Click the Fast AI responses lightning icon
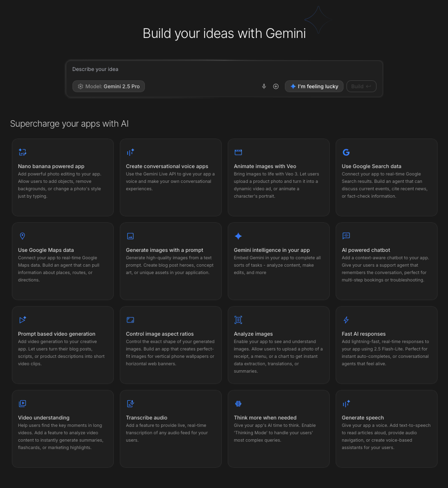448x488 pixels. [345, 319]
